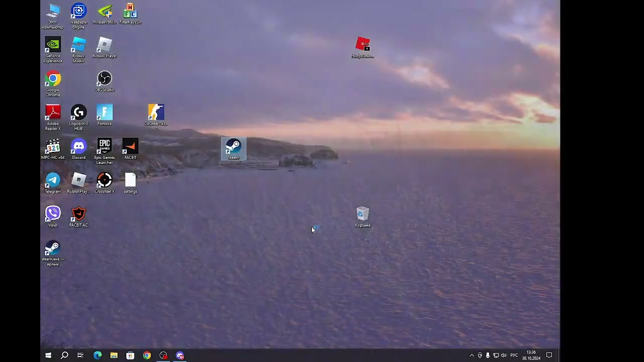Select the settings file icon
This screenshot has height=362, width=644.
pos(130,183)
